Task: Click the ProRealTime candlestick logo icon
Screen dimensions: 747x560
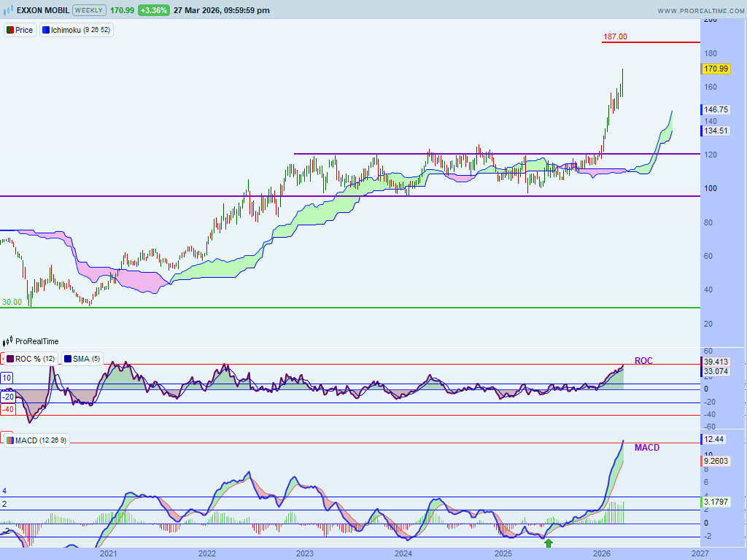Action: tap(9, 341)
